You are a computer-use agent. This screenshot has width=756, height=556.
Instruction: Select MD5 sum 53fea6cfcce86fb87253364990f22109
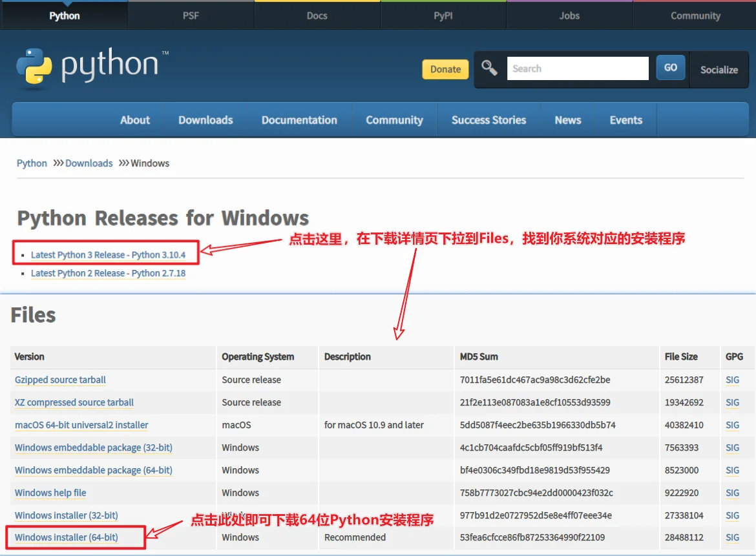(532, 537)
